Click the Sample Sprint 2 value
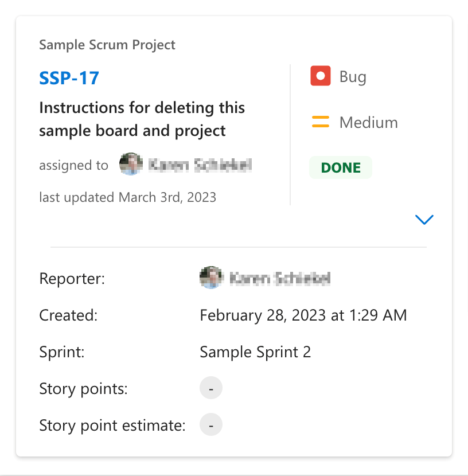The width and height of the screenshot is (468, 476). (x=255, y=352)
